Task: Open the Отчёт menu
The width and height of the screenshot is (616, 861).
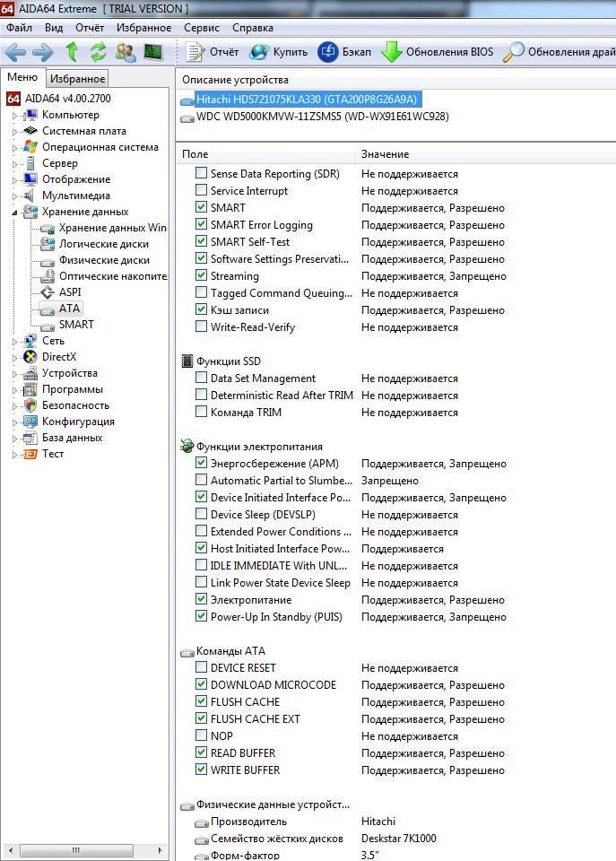Action: (x=90, y=28)
